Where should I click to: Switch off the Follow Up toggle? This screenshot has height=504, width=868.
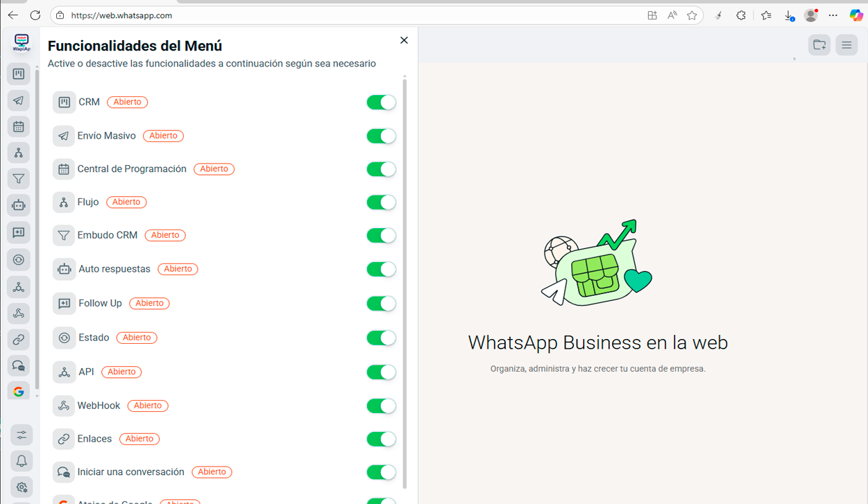coord(381,303)
